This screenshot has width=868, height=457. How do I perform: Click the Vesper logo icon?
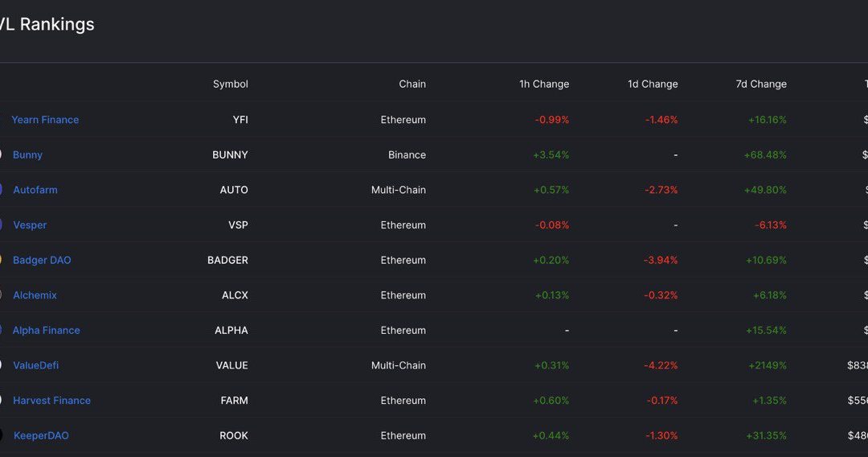(x=1, y=225)
